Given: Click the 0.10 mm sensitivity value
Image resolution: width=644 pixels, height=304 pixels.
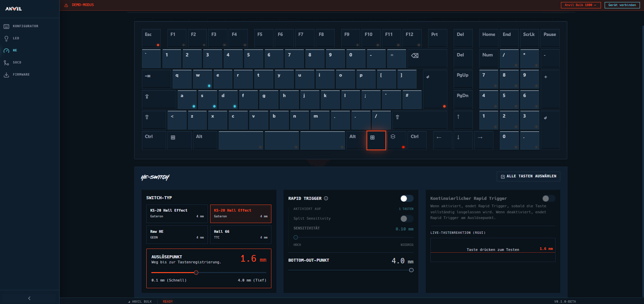Looking at the screenshot, I should pos(405,229).
